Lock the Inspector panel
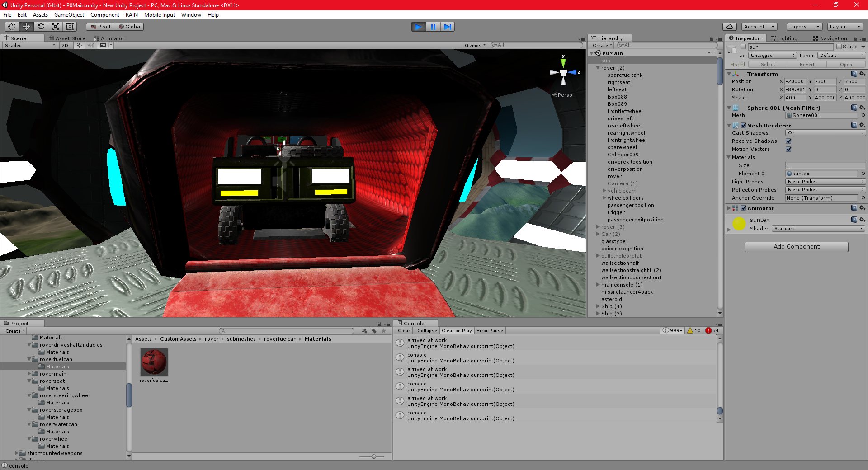This screenshot has width=868, height=470. pos(855,39)
